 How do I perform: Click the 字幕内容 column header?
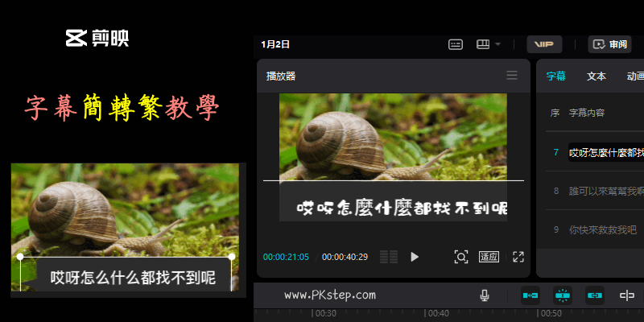[587, 113]
